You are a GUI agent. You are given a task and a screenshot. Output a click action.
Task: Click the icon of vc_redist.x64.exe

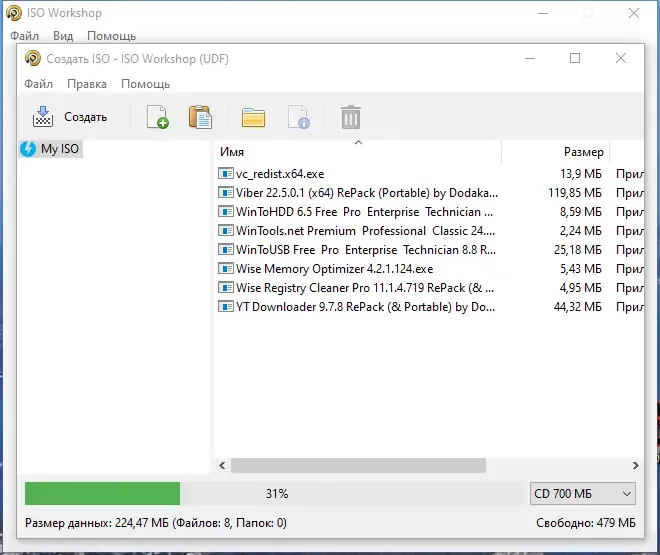point(226,174)
